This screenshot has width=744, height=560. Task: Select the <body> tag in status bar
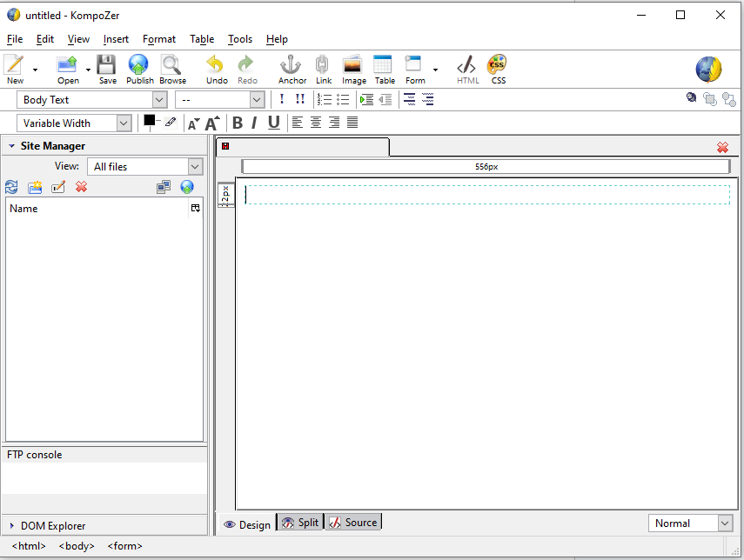77,546
